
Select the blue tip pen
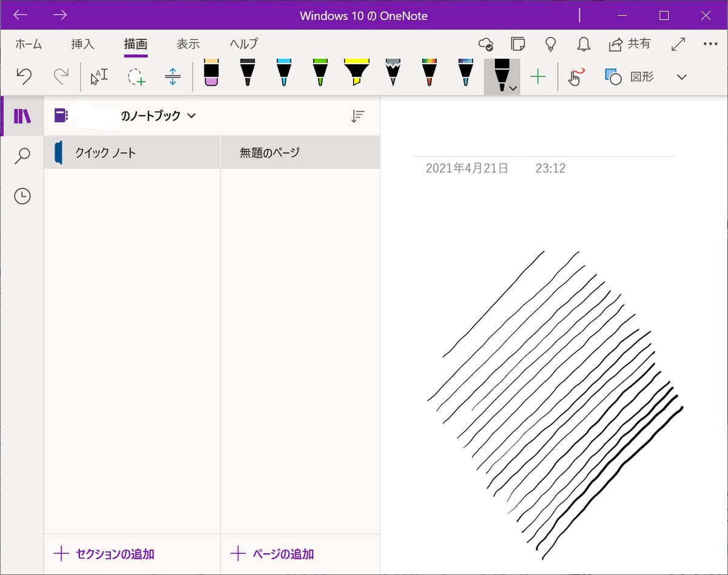coord(283,73)
